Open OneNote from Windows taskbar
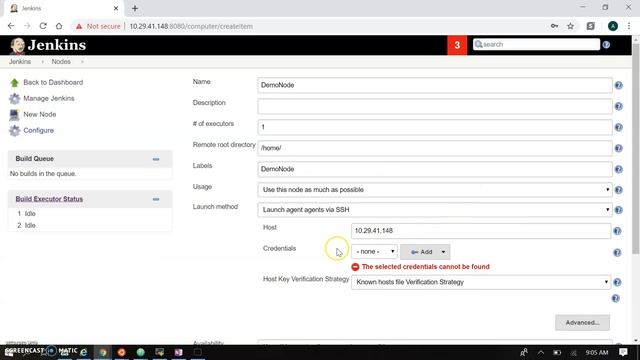 (x=178, y=352)
